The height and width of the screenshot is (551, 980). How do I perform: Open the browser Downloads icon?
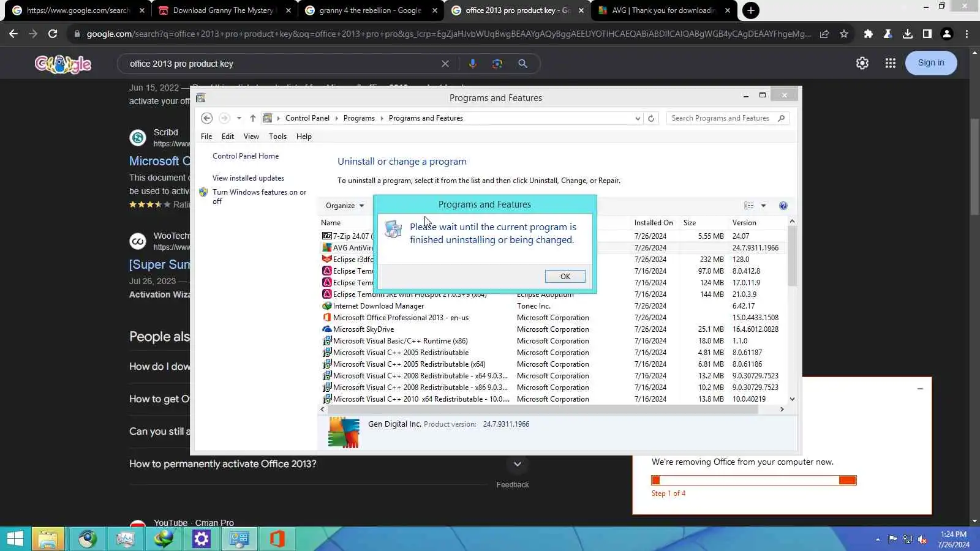pyautogui.click(x=908, y=34)
